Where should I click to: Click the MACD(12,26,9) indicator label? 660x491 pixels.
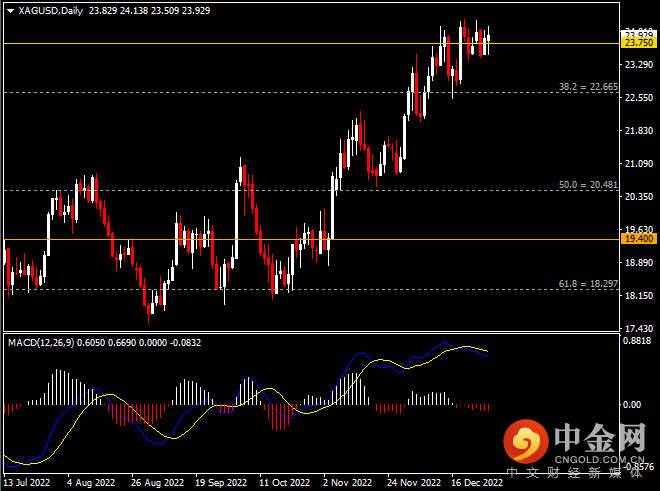pyautogui.click(x=42, y=342)
